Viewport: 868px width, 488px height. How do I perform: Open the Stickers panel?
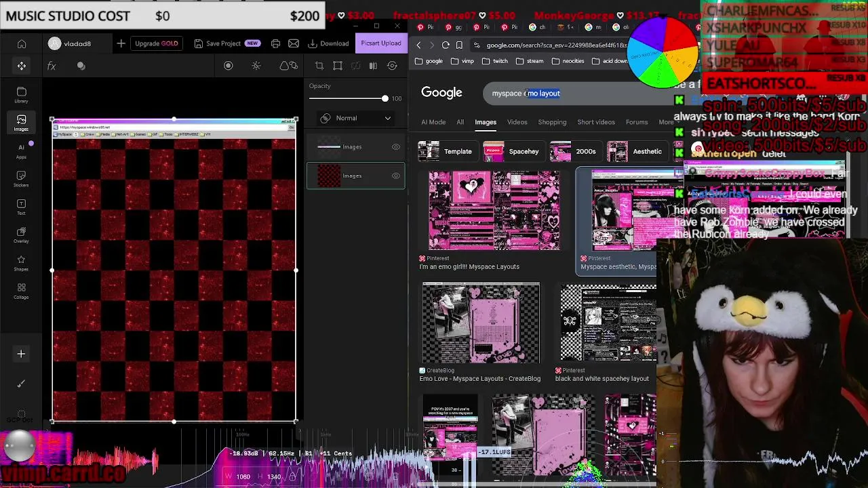[22, 179]
